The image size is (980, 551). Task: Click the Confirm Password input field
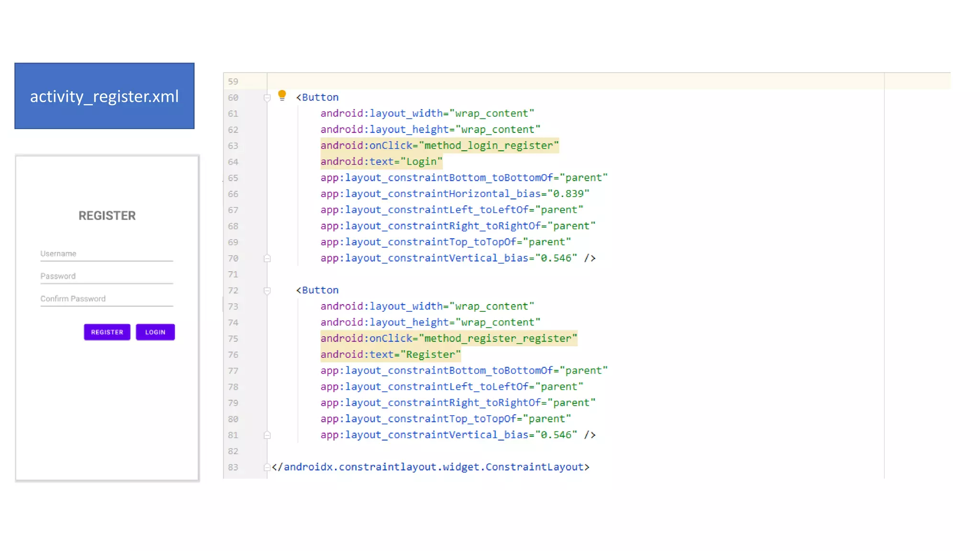(107, 299)
